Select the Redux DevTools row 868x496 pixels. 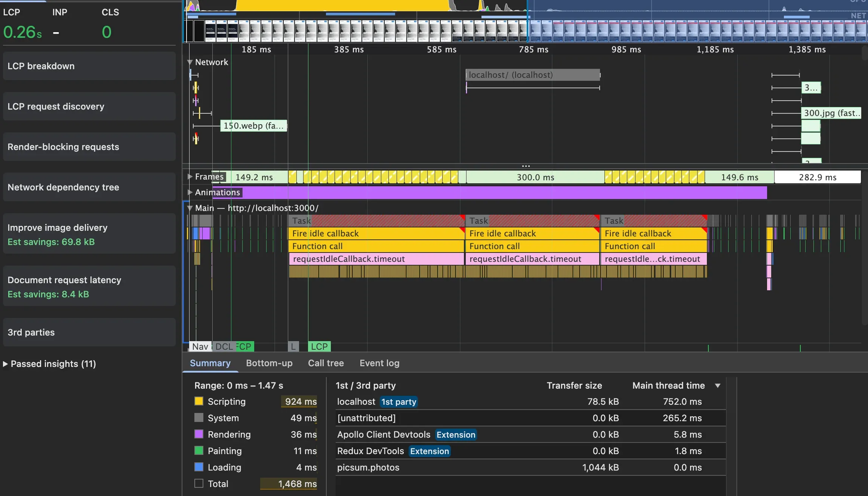pos(531,451)
